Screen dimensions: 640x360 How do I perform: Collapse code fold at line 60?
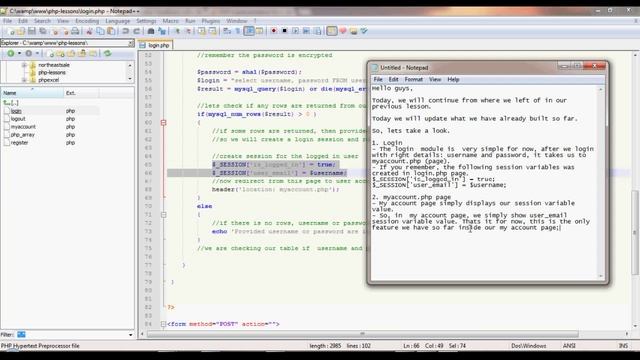pyautogui.click(x=163, y=122)
